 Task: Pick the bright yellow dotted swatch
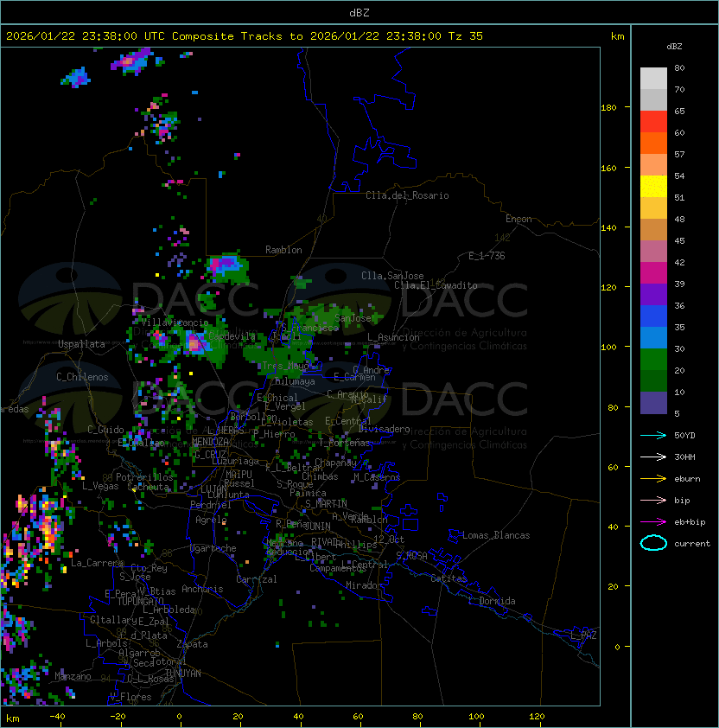(x=653, y=187)
